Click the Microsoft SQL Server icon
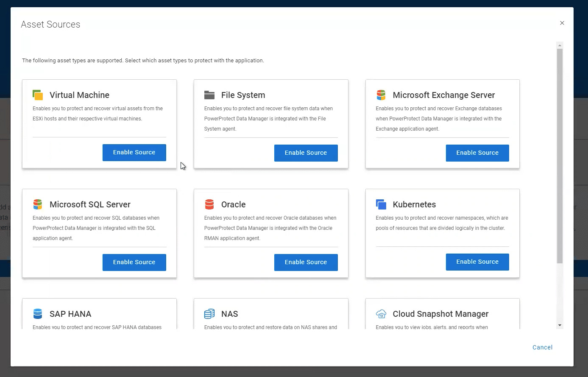Viewport: 588px width, 377px height. click(x=38, y=204)
